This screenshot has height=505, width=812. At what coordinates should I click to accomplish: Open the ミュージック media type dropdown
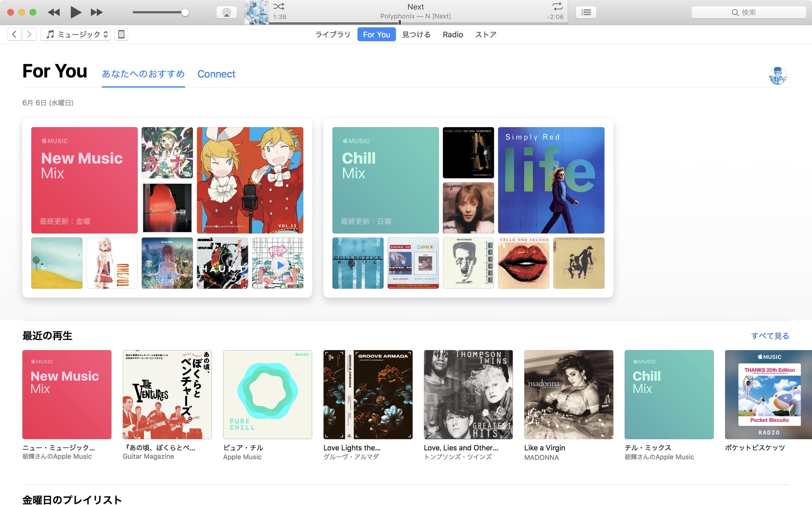(76, 34)
